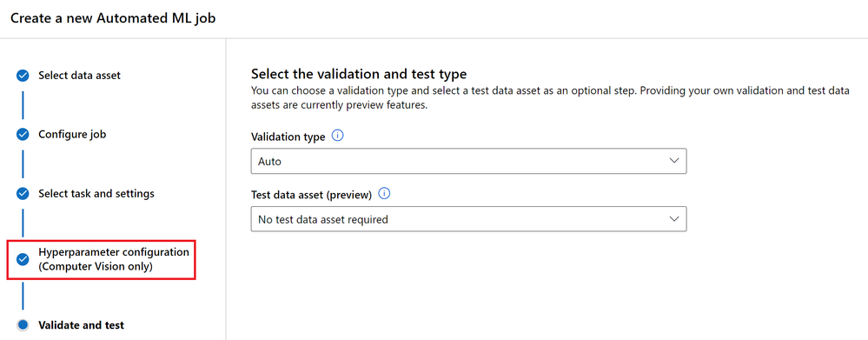The image size is (868, 340).
Task: Click the Create a new Automated ML job title
Action: [x=113, y=18]
